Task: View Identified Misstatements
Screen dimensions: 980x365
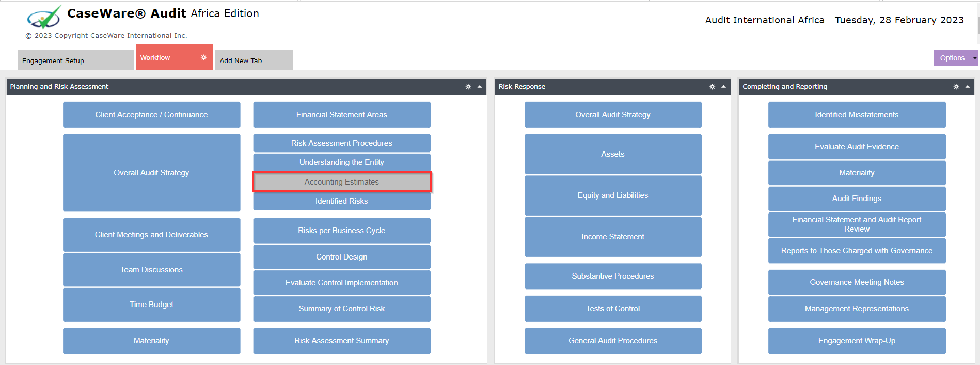Action: pyautogui.click(x=857, y=115)
